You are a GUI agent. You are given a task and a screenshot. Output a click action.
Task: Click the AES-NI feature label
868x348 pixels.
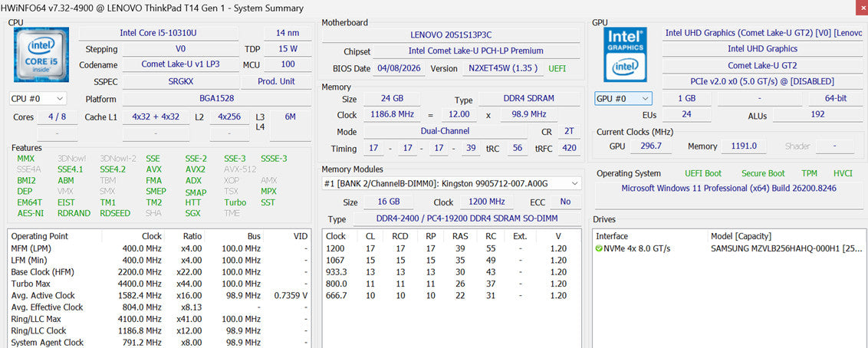pos(31,213)
